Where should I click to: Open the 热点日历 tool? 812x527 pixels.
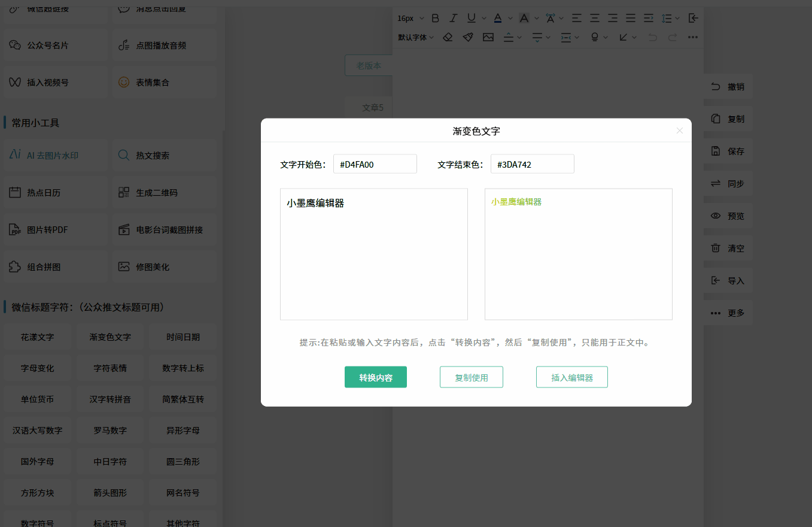pyautogui.click(x=54, y=192)
